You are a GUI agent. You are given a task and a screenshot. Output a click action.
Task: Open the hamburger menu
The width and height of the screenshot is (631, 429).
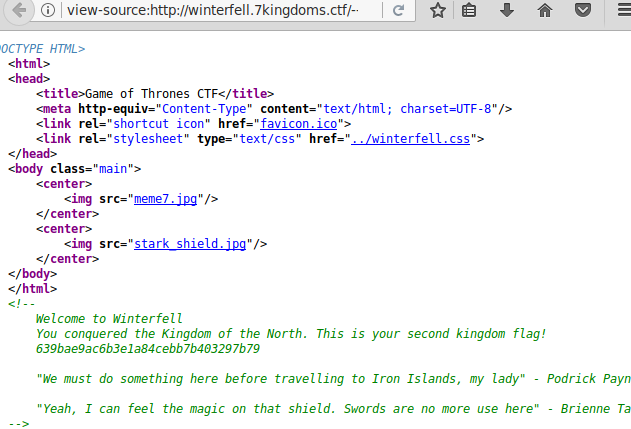coord(624,10)
